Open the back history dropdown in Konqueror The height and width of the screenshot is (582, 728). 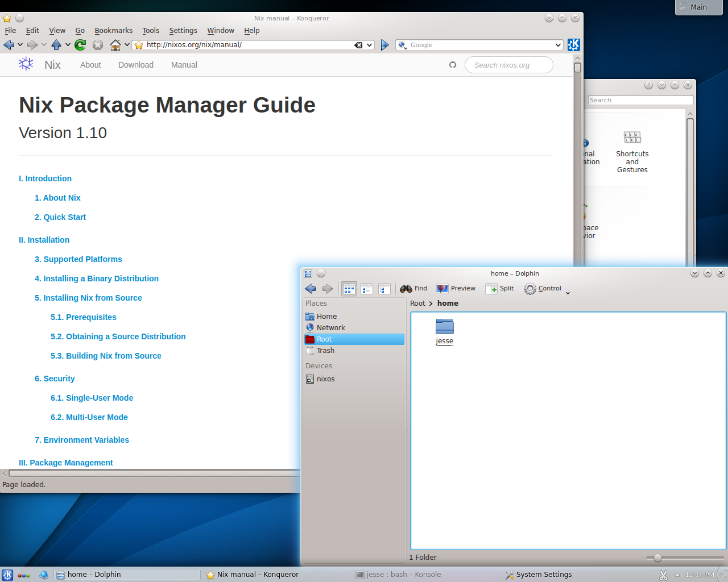[x=20, y=45]
